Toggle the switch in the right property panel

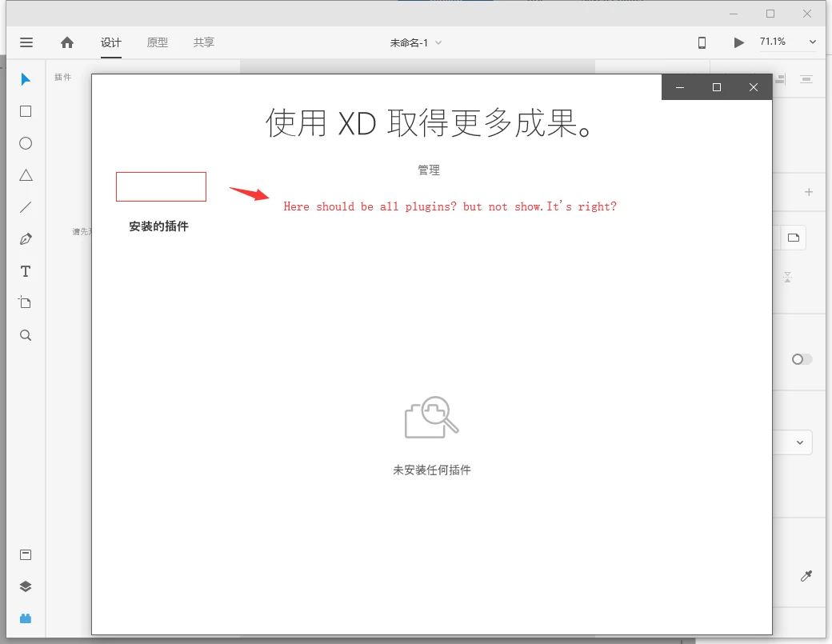tap(802, 360)
